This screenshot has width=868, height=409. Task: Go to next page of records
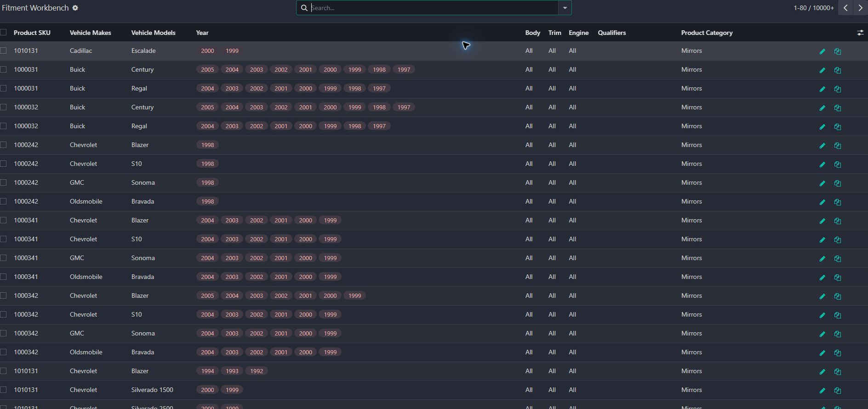click(x=860, y=8)
